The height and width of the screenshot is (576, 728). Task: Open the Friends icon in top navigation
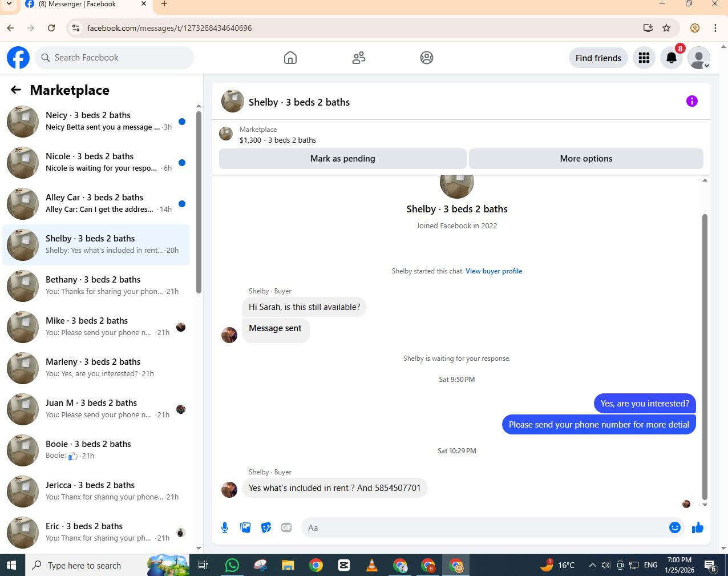tap(359, 58)
